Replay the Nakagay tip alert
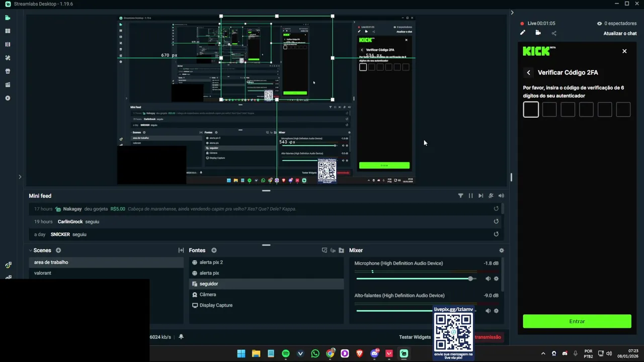644x362 pixels. click(496, 209)
